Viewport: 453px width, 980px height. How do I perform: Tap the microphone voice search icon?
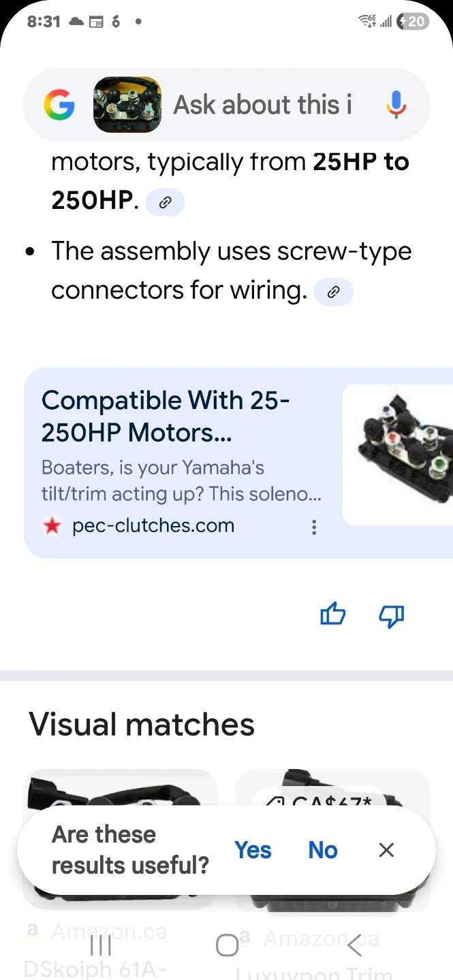tap(396, 105)
